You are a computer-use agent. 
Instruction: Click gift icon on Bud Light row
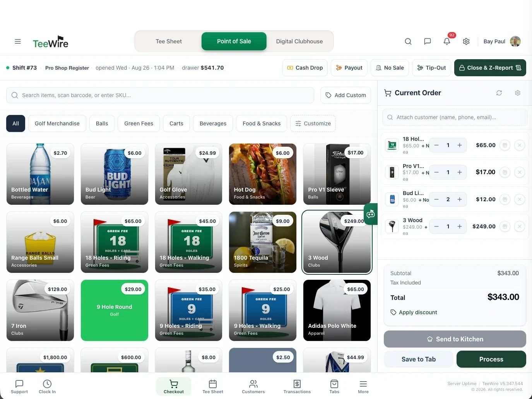[x=505, y=199]
